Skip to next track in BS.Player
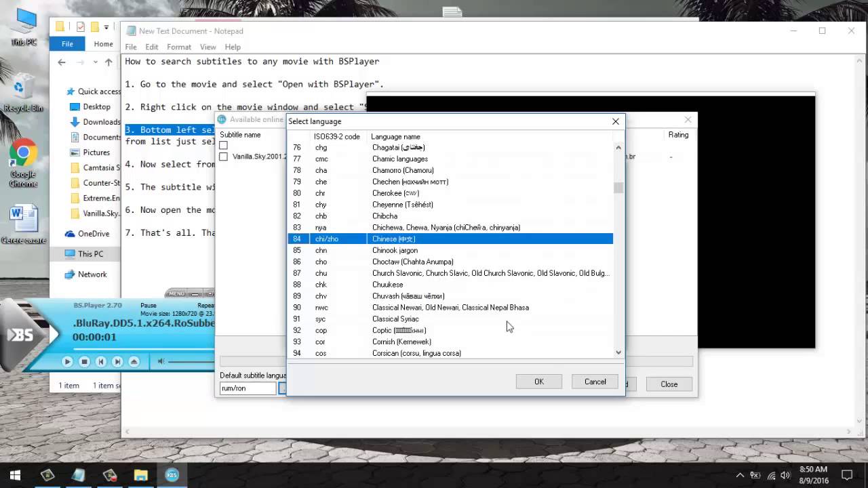The width and height of the screenshot is (868, 488). coord(117,361)
